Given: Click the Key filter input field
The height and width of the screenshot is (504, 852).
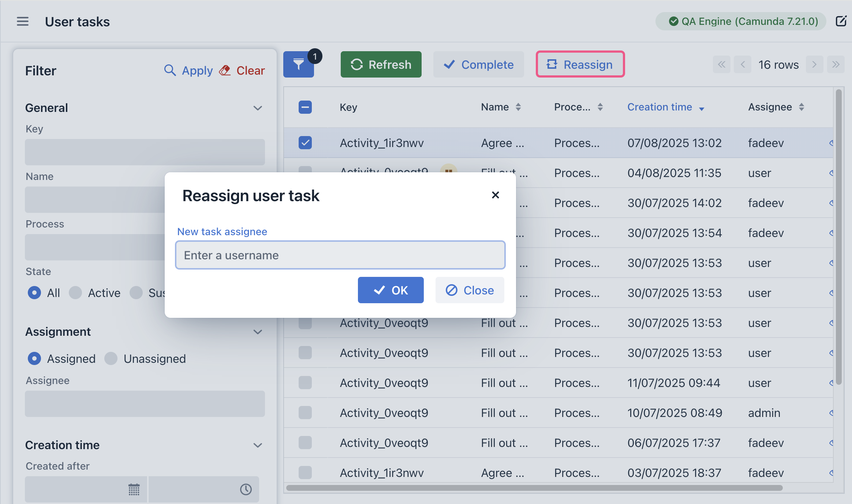Looking at the screenshot, I should tap(145, 152).
